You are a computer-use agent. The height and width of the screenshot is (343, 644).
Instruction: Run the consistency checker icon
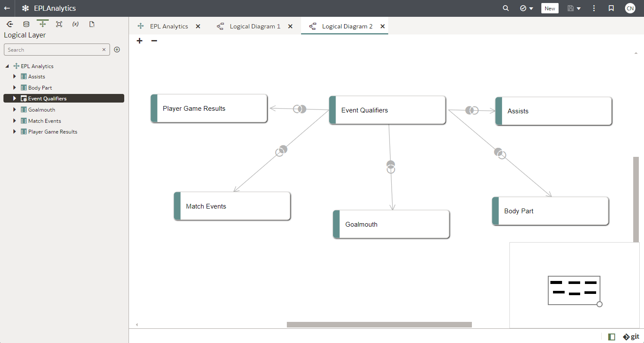click(x=523, y=8)
